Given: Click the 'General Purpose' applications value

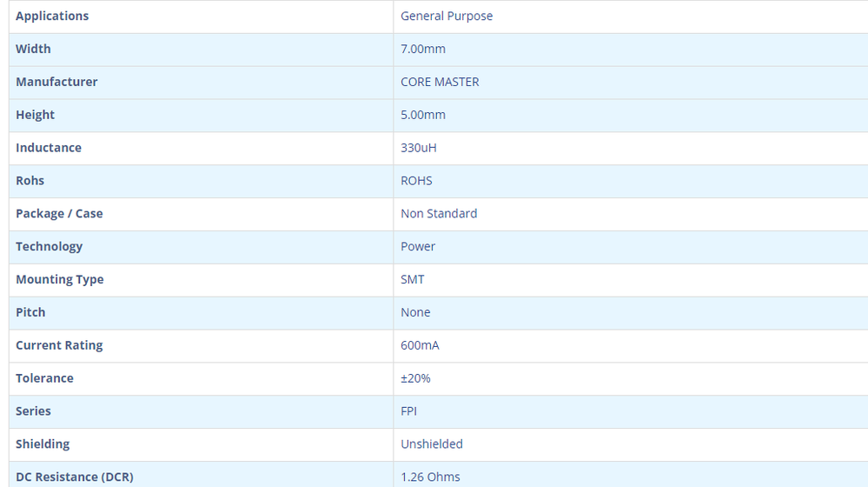Looking at the screenshot, I should click(447, 17).
